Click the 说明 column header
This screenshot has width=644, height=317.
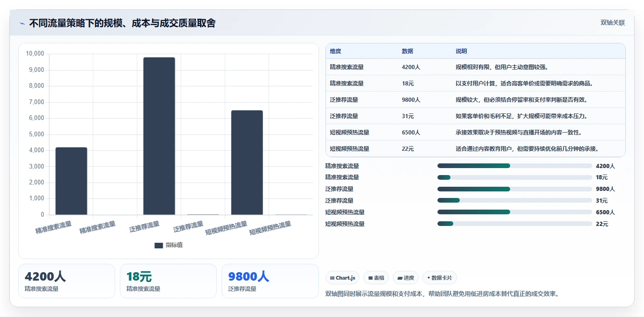coord(461,51)
